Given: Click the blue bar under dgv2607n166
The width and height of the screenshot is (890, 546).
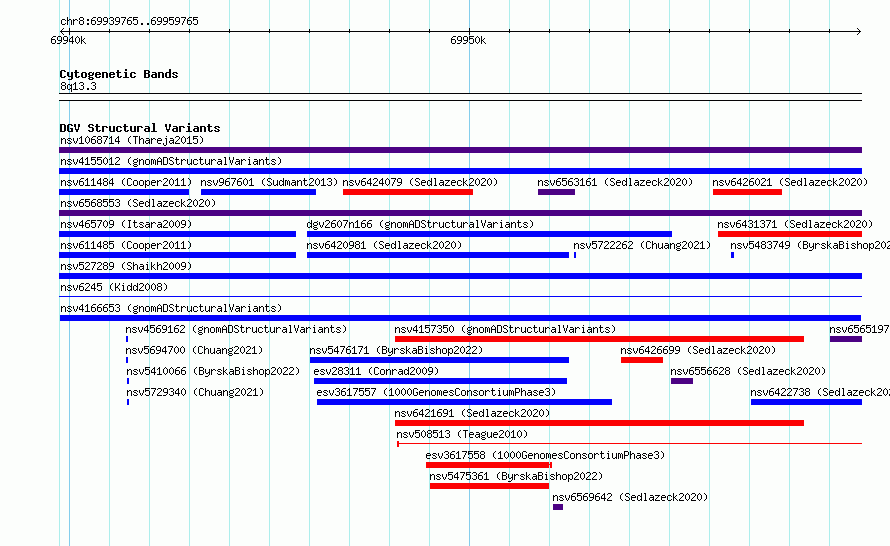Looking at the screenshot, I should pos(489,234).
